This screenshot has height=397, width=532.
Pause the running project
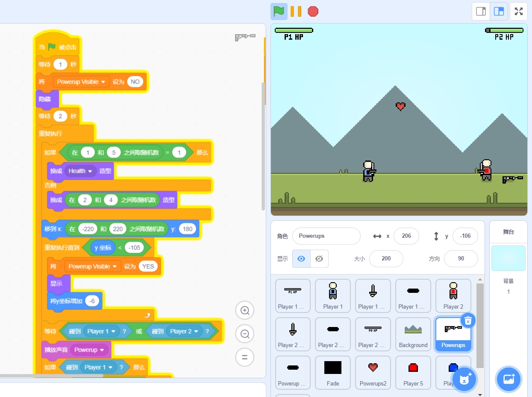[296, 11]
